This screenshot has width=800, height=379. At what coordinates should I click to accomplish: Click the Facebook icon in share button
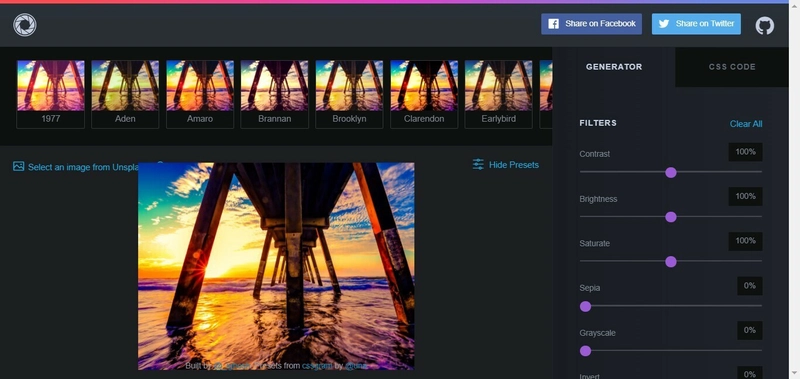tap(553, 24)
